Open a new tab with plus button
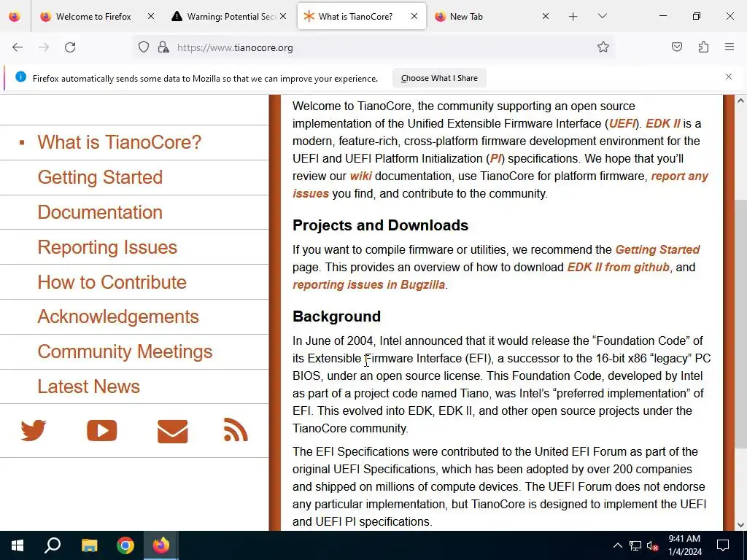This screenshot has height=560, width=747. [573, 17]
